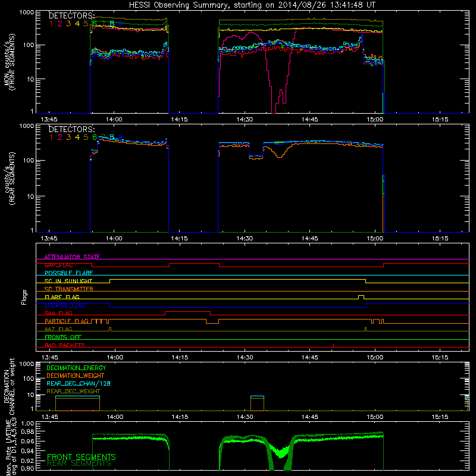
Task: Click the DECIMATION_ENERGY legend entry
Action: (76, 368)
